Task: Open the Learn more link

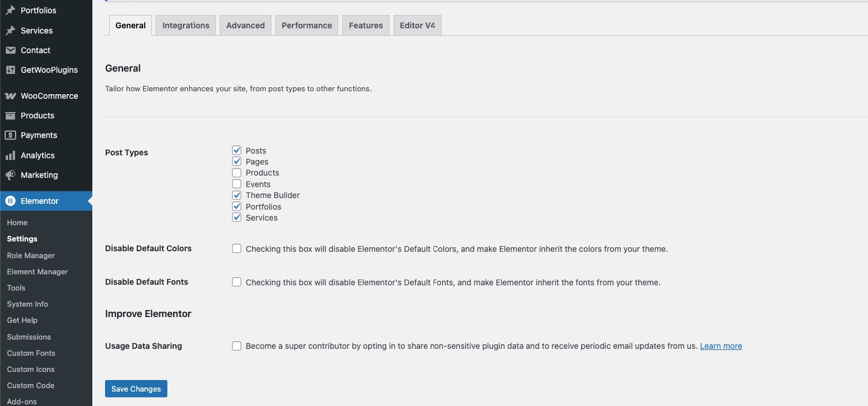Action: coord(721,346)
